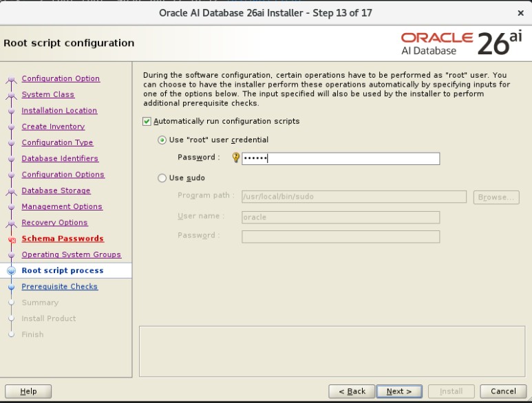Viewport: 532px width, 403px height.
Task: Open Database Identifiers step
Action: pyautogui.click(x=60, y=158)
